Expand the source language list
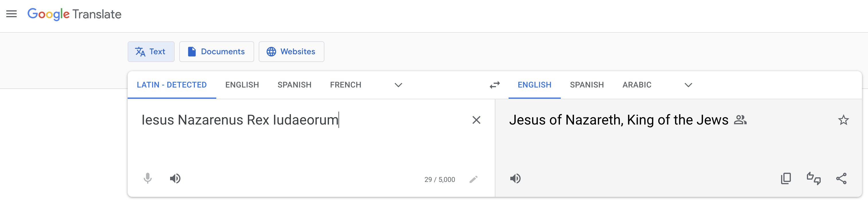 398,85
